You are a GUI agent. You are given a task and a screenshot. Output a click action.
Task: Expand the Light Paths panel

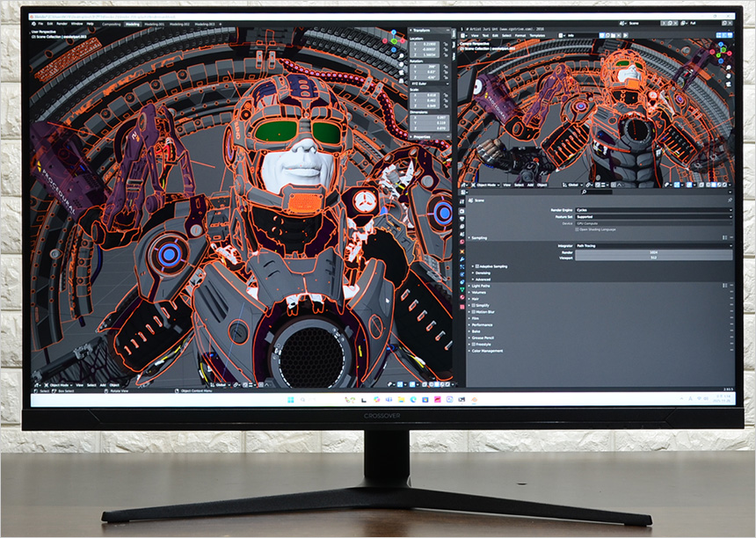click(x=480, y=286)
